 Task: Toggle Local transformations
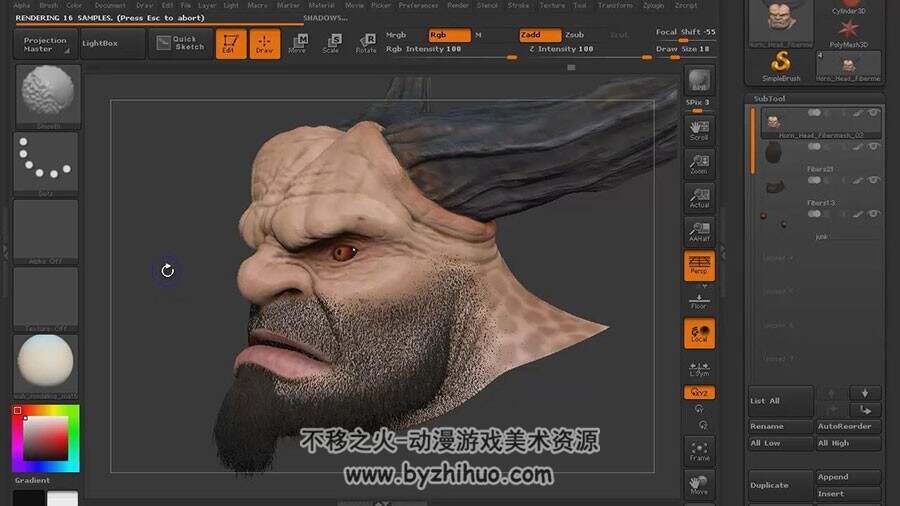tap(699, 333)
